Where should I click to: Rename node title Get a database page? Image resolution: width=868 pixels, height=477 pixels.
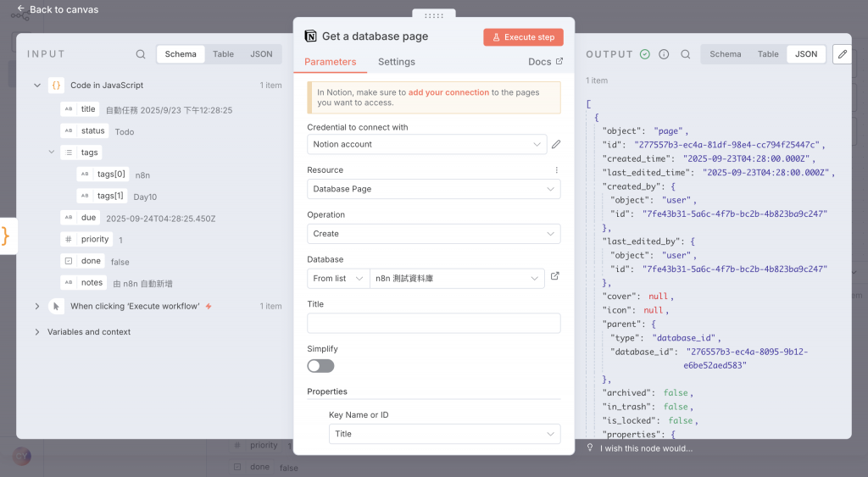pyautogui.click(x=375, y=36)
